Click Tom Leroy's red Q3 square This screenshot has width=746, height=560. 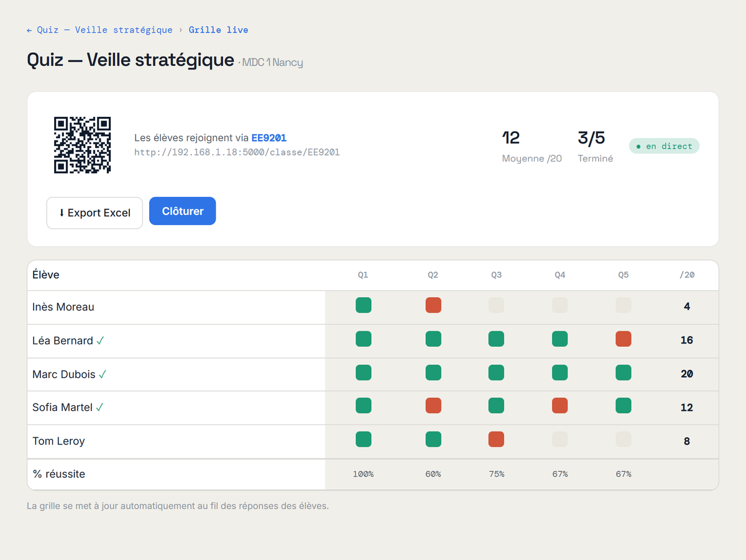coord(496,439)
